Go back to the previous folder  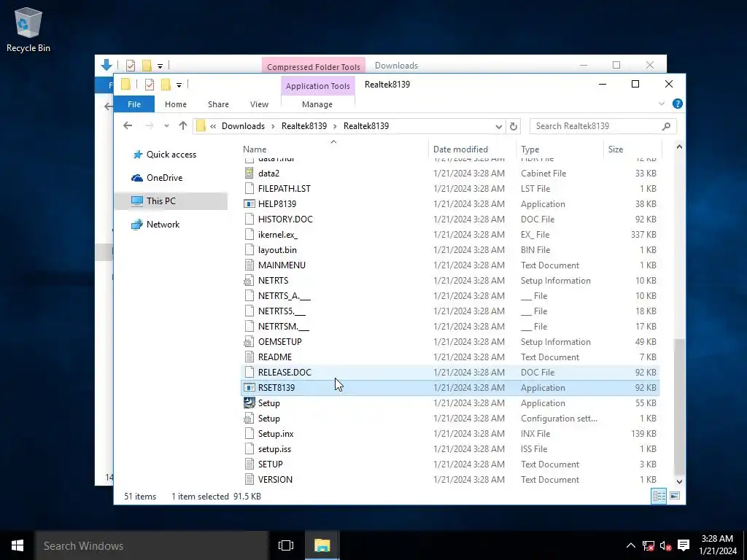pyautogui.click(x=128, y=125)
